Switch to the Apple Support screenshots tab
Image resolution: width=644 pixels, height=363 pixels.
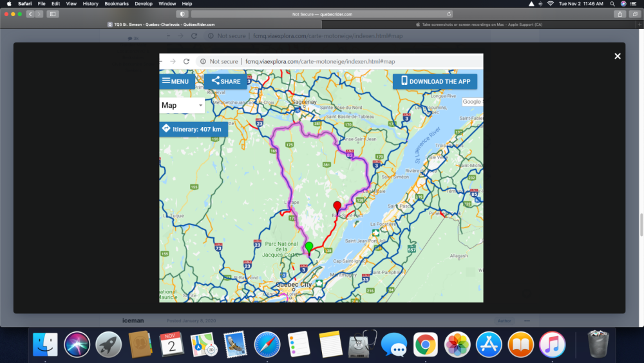pos(479,25)
